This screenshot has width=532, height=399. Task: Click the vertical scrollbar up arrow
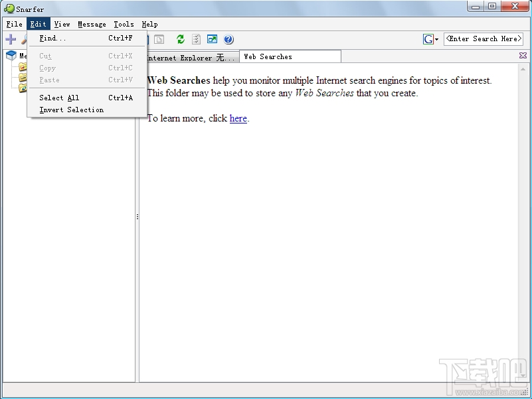point(523,69)
